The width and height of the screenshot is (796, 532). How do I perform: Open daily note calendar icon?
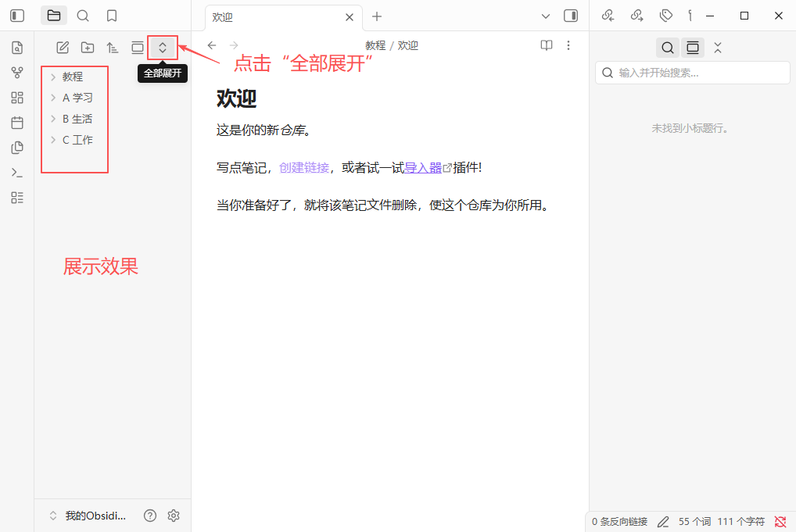[x=17, y=123]
